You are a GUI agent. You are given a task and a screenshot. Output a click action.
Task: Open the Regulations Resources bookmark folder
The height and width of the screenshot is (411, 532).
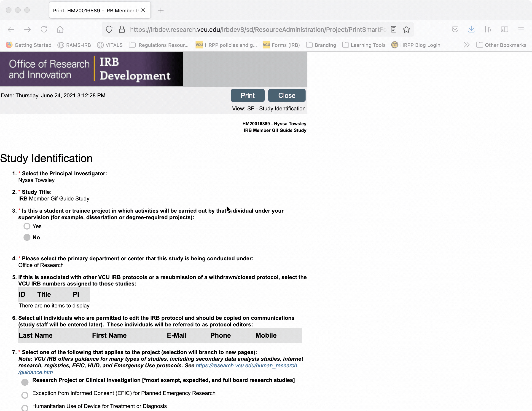pos(159,45)
